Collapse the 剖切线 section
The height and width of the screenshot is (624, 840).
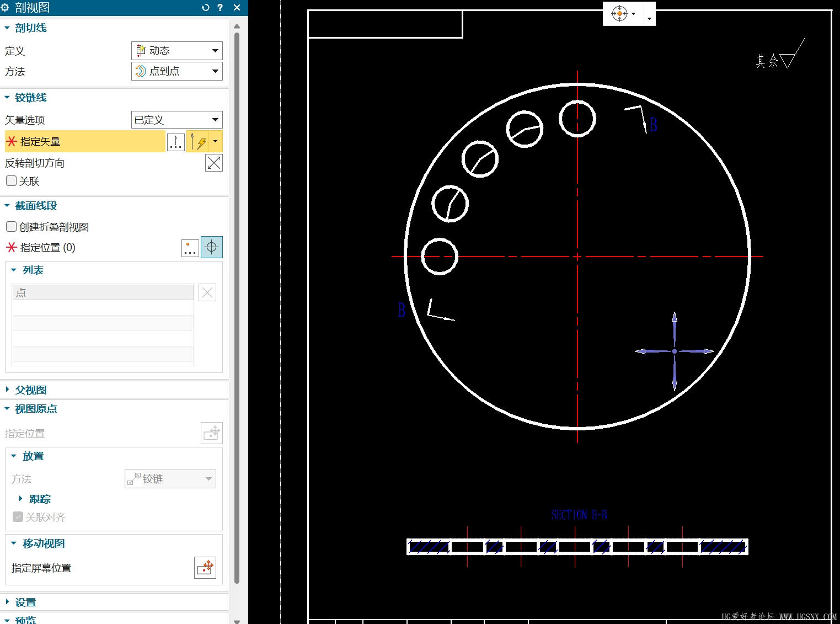coord(7,28)
